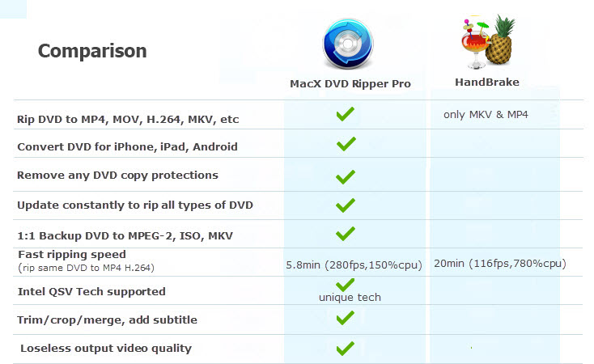Click the checkmark for Loseless output quality
This screenshot has height=364, width=594.
[x=345, y=349]
